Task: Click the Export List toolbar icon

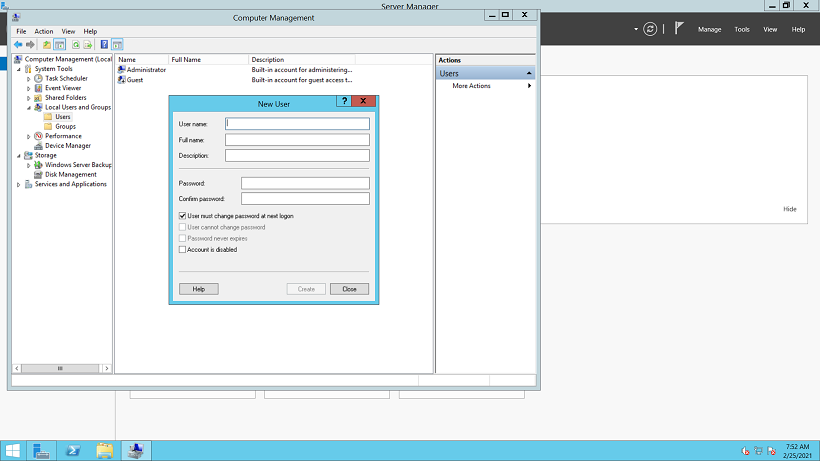Action: click(x=88, y=45)
